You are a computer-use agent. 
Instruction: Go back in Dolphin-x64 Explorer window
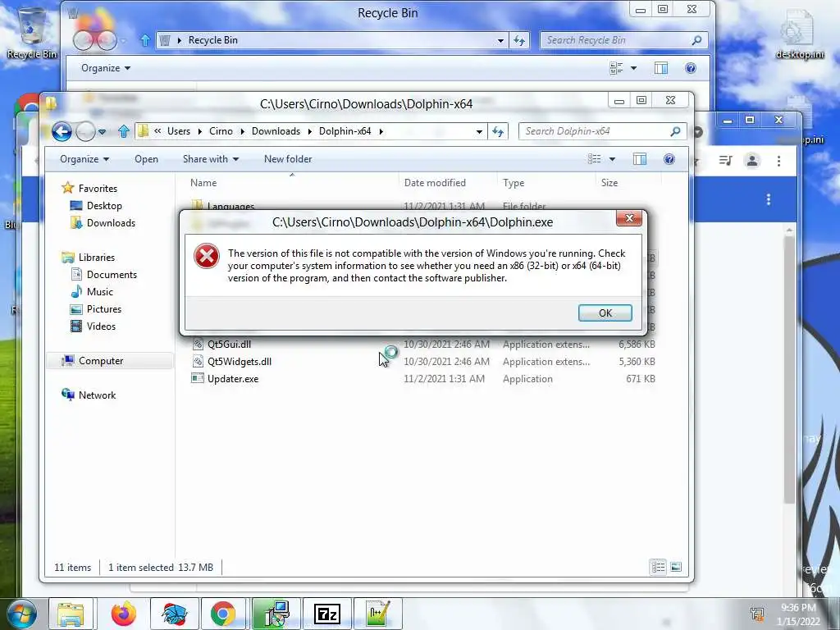pyautogui.click(x=62, y=131)
